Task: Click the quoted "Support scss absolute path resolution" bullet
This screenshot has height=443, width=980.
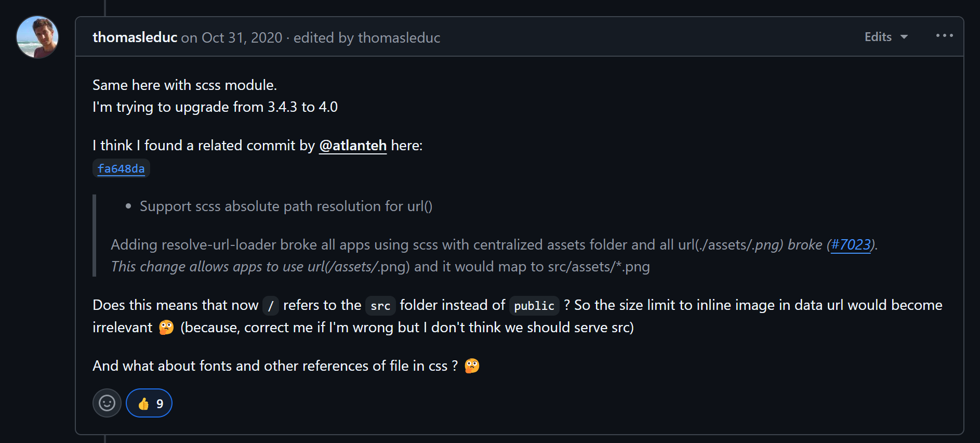Action: [x=286, y=206]
